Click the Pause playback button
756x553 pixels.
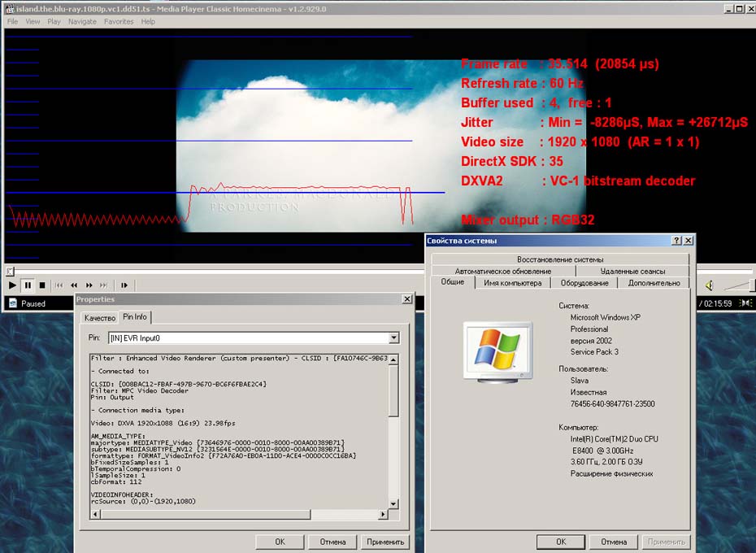tap(28, 285)
